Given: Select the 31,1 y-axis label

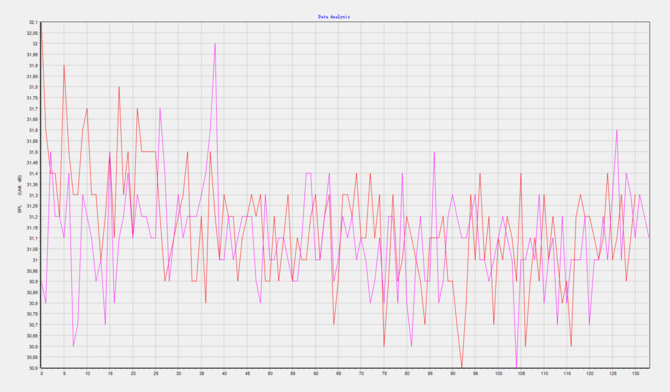Looking at the screenshot, I should coord(33,239).
